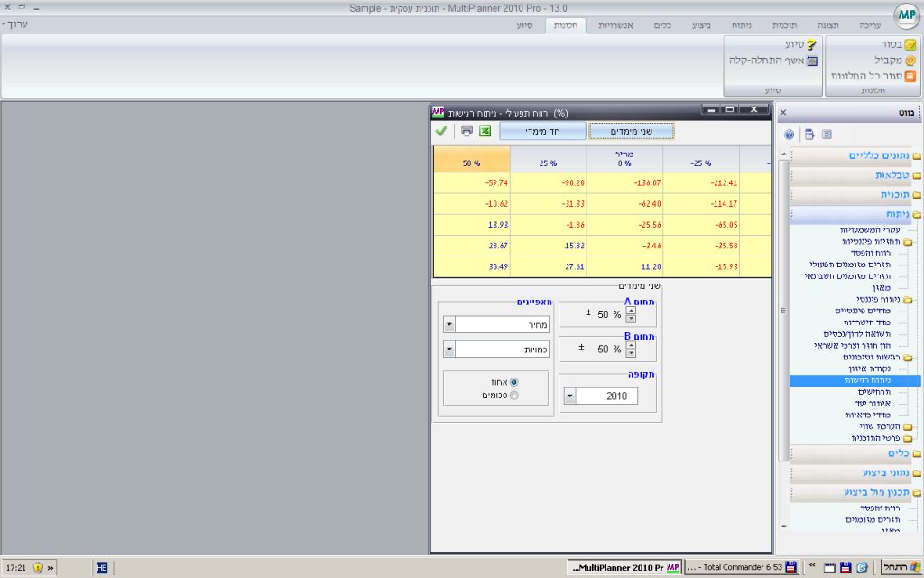Click the סגור כל החלונות ribbon button
This screenshot has width=924, height=578.
873,76
